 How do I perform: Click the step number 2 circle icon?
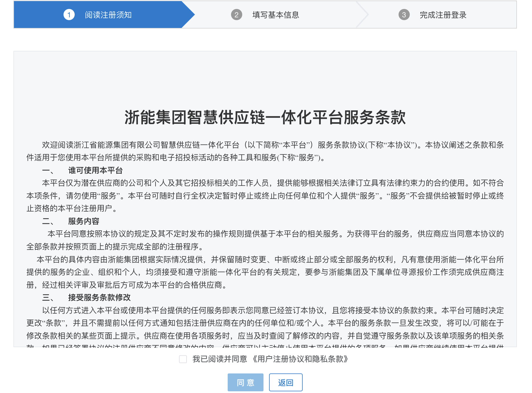(x=236, y=15)
